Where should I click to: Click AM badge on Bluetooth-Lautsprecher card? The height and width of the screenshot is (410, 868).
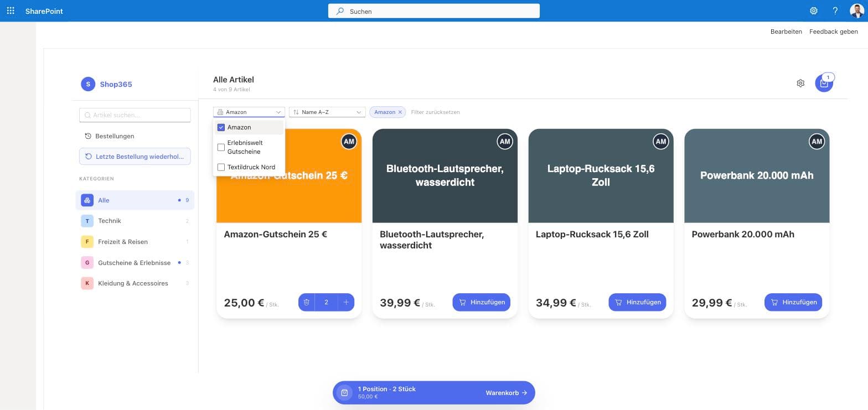point(505,142)
